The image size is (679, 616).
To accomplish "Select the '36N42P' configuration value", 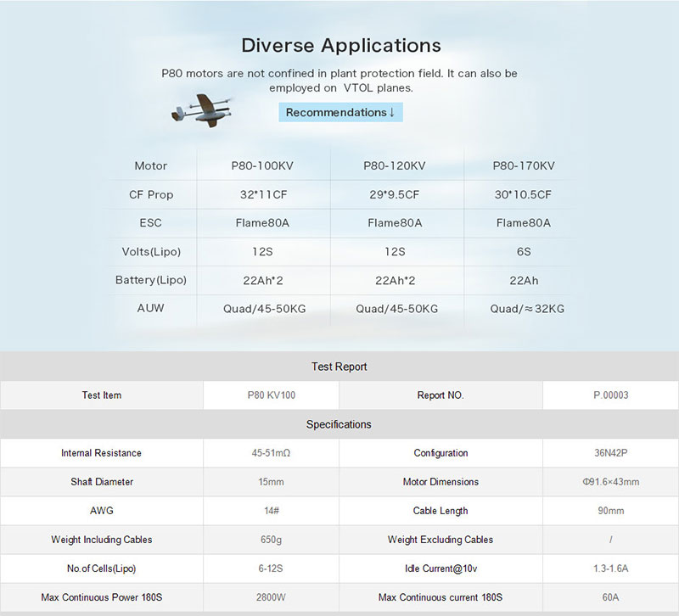I will 610,453.
